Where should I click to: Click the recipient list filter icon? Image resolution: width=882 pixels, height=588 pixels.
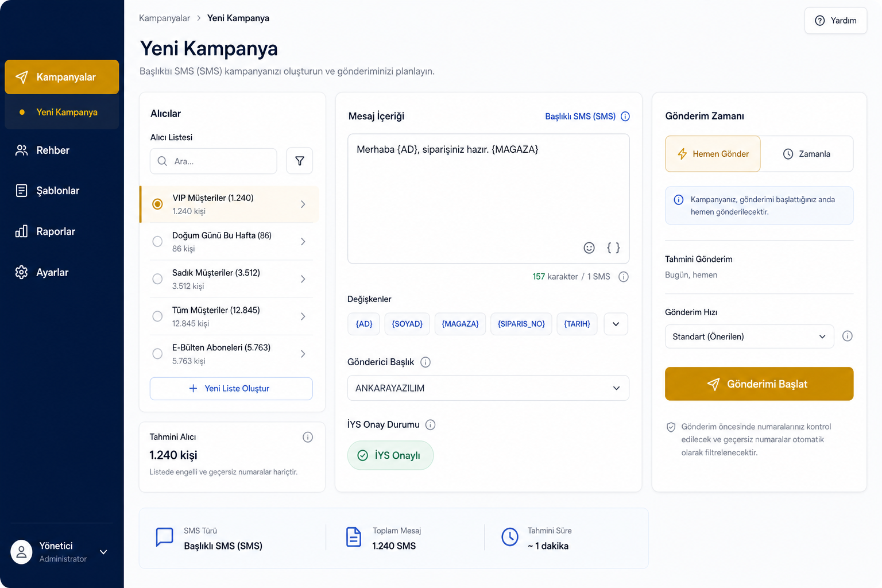299,161
